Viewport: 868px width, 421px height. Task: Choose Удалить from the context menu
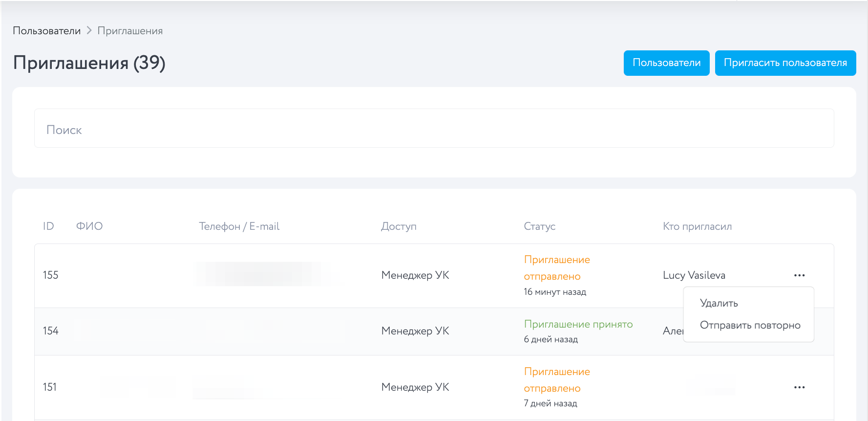tap(719, 303)
